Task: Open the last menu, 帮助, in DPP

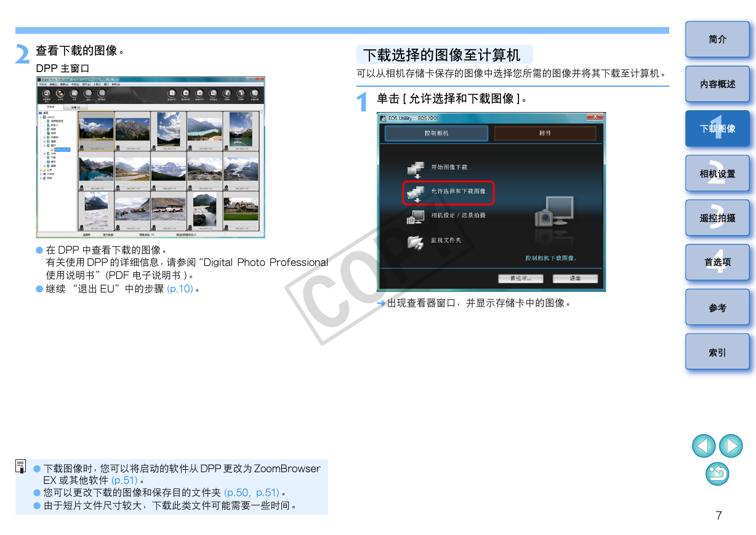Action: [115, 84]
